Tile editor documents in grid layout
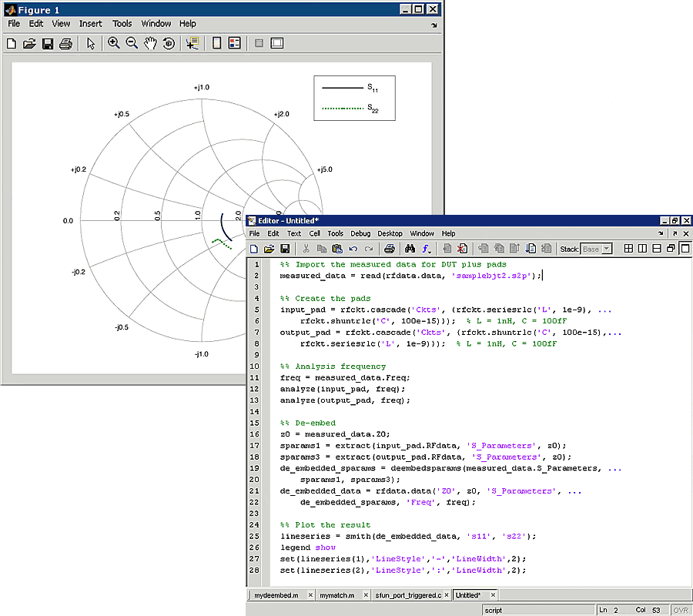Viewport: 693px width, 616px height. [x=628, y=249]
